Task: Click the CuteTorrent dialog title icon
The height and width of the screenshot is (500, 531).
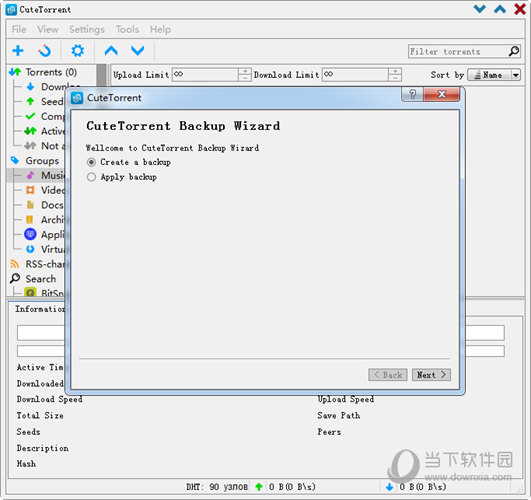Action: click(77, 98)
